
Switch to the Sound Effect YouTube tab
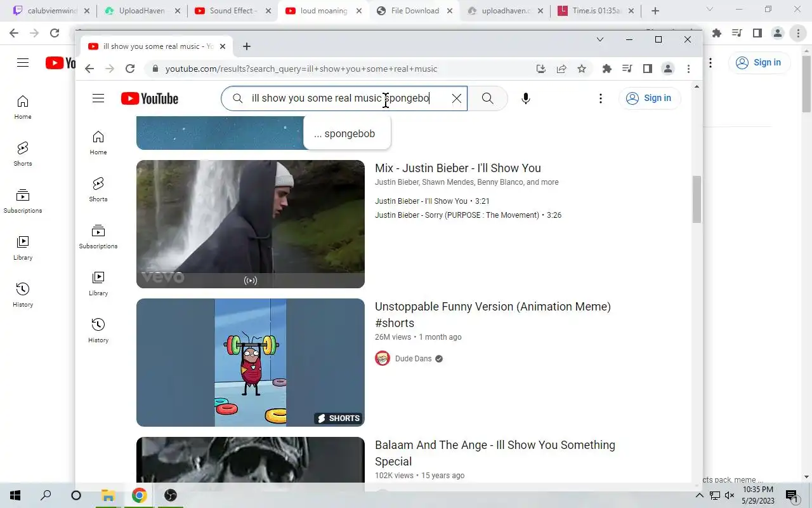(233, 11)
